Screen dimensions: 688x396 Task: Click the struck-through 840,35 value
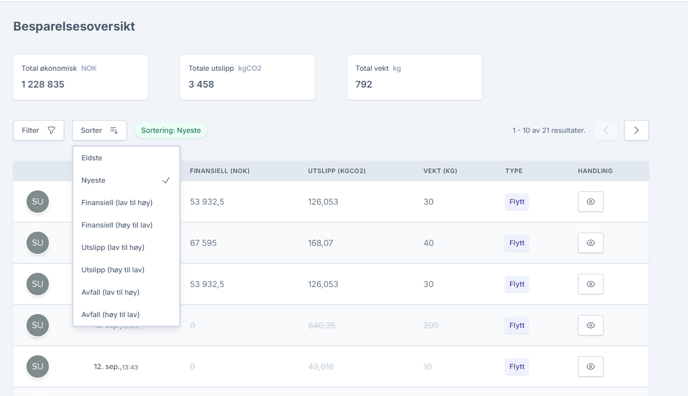(x=322, y=325)
